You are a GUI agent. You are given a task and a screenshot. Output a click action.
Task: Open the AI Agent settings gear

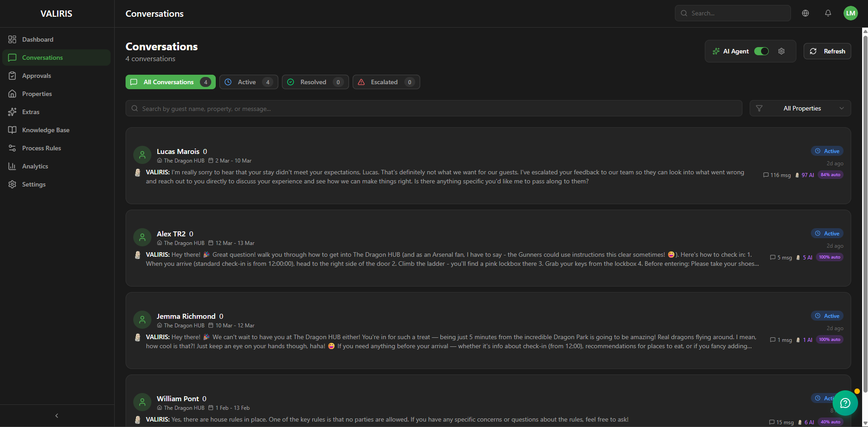click(781, 51)
